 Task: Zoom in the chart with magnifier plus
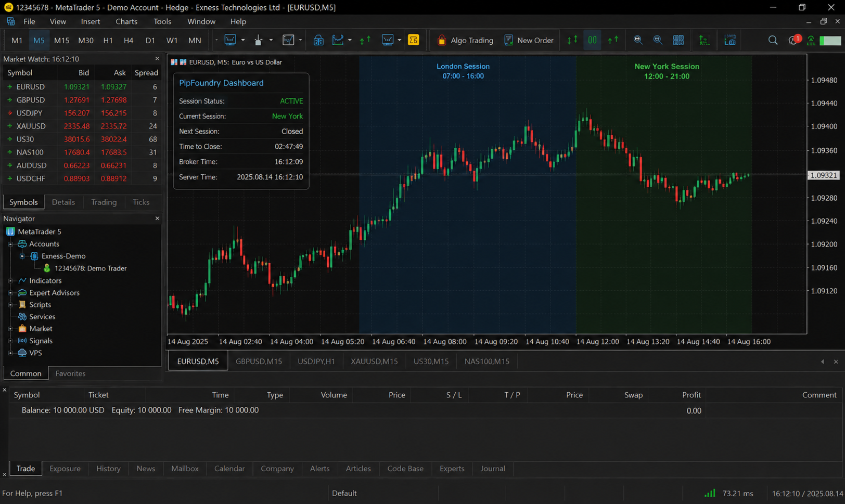click(x=638, y=40)
